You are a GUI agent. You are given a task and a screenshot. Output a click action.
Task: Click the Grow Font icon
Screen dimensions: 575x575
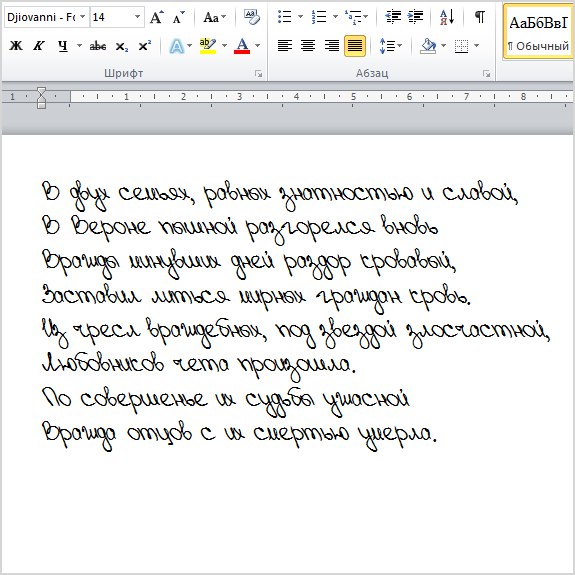point(157,17)
